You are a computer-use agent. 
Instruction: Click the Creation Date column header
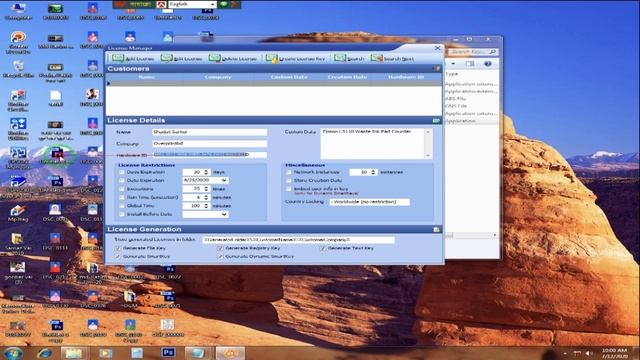point(347,77)
